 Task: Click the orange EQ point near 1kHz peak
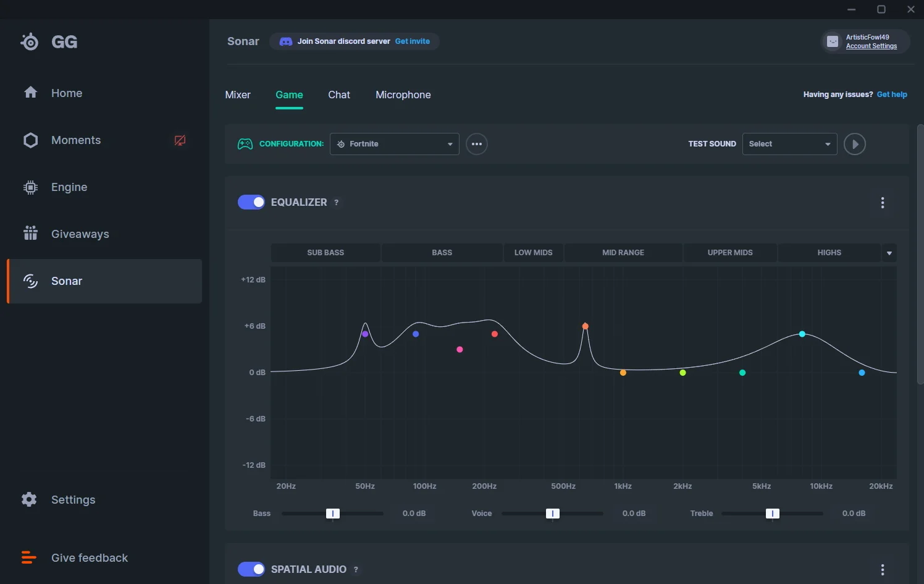click(586, 326)
